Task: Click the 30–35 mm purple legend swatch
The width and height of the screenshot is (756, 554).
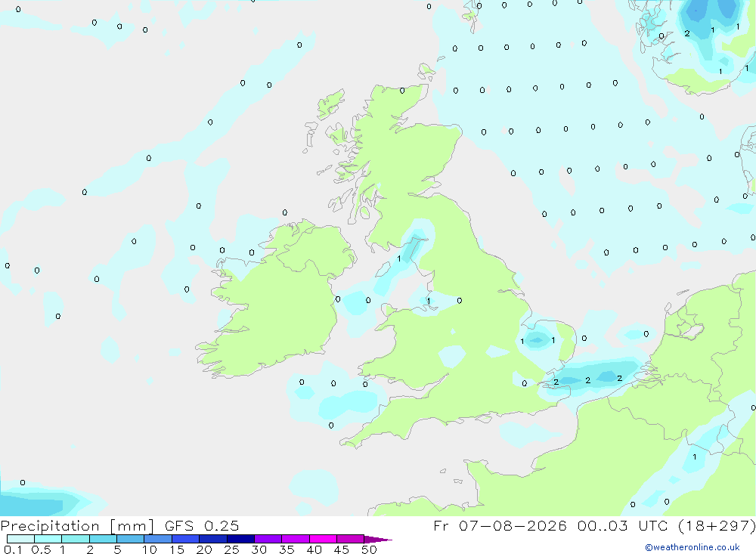Action: point(268,539)
